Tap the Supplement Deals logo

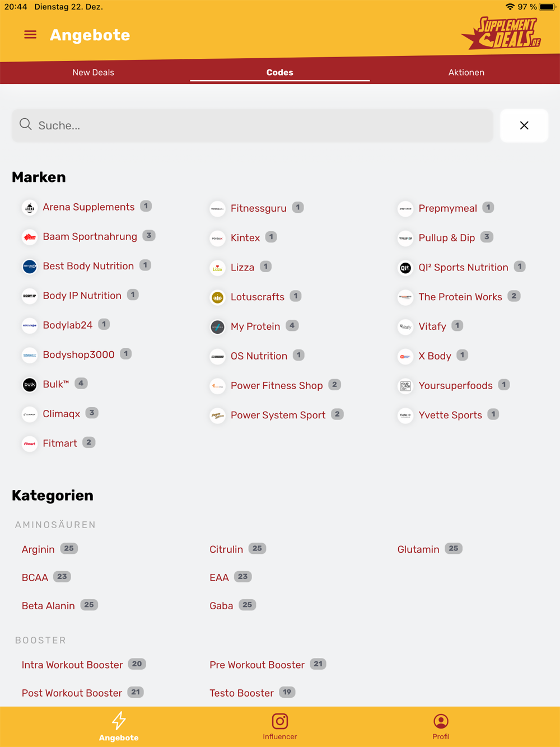(x=501, y=34)
